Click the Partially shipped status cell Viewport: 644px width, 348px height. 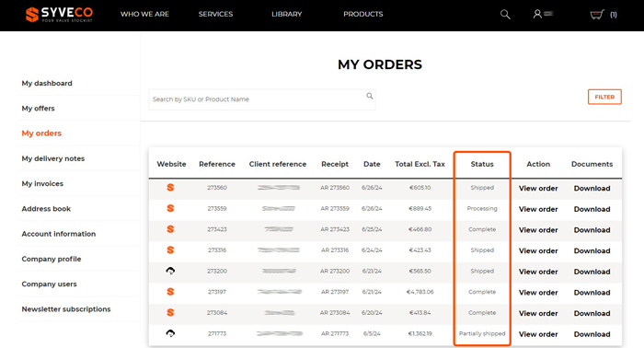[x=482, y=333]
